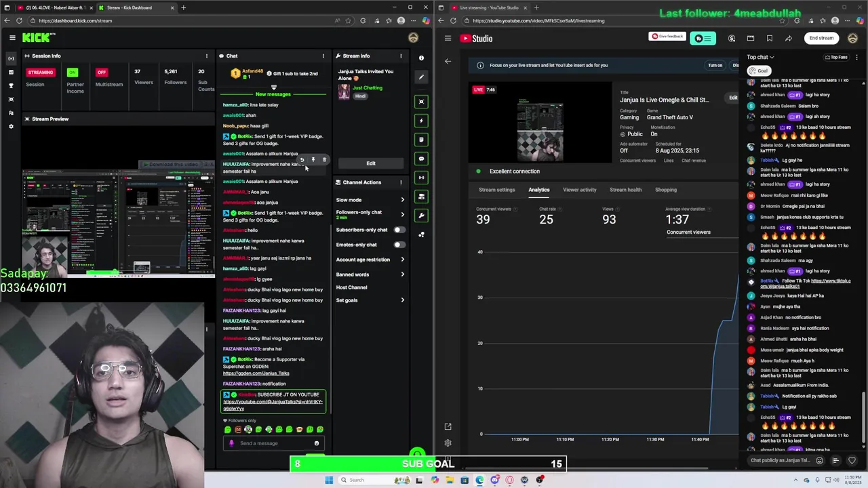The height and width of the screenshot is (488, 868).
Task: Open Channel Actions panel three-dot menu
Action: pyautogui.click(x=401, y=182)
